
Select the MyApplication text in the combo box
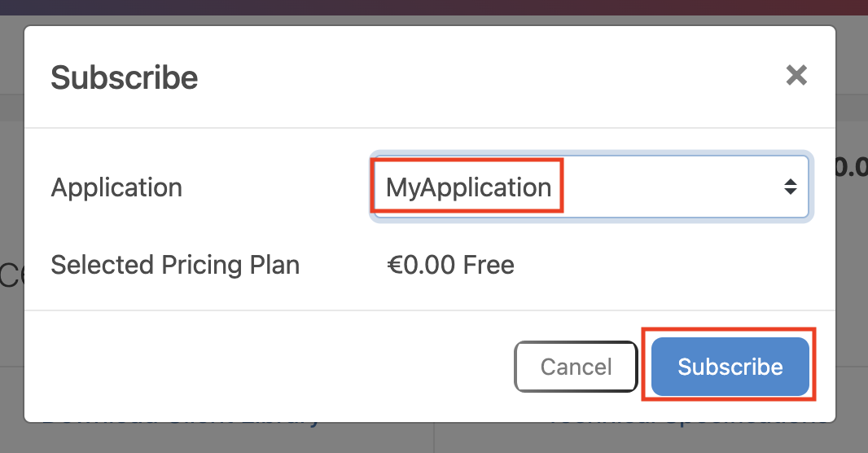468,187
